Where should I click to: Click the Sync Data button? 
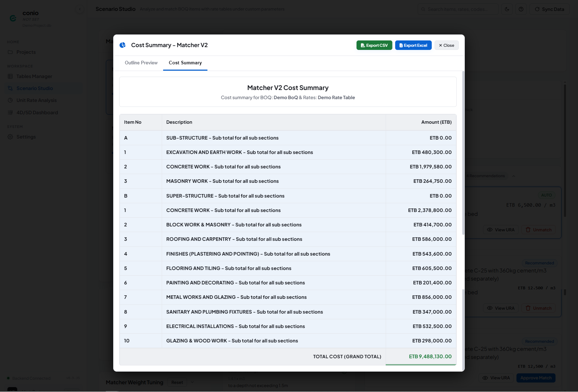[550, 9]
